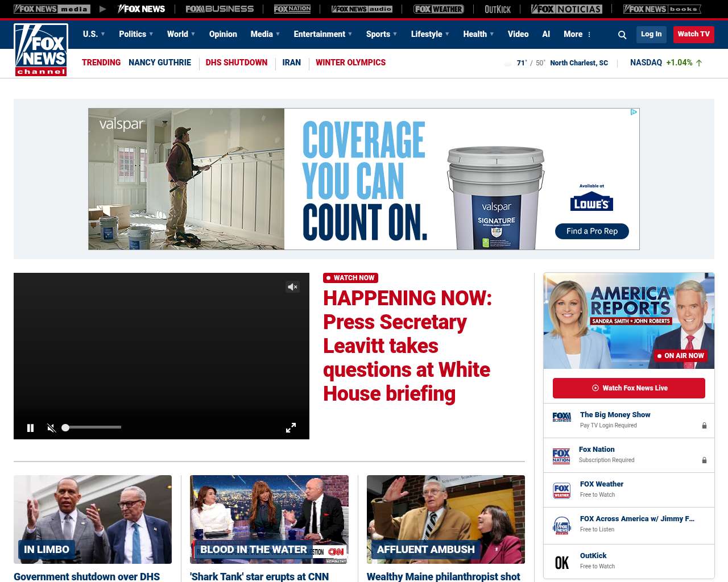Go to the Opinion section
728x582 pixels.
[x=223, y=34]
